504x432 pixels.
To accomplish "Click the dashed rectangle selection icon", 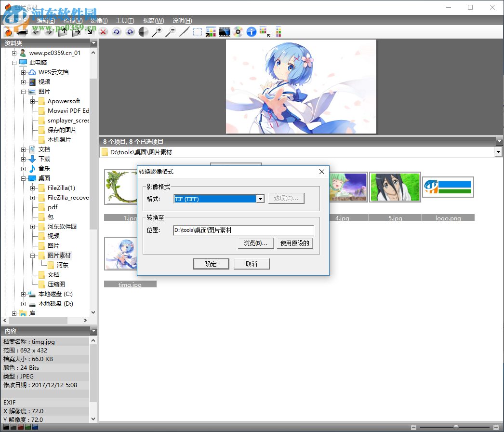I will pos(198,32).
